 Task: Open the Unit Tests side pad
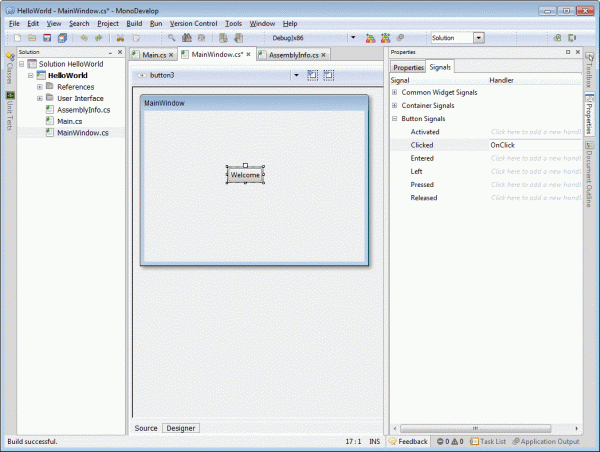coord(10,111)
